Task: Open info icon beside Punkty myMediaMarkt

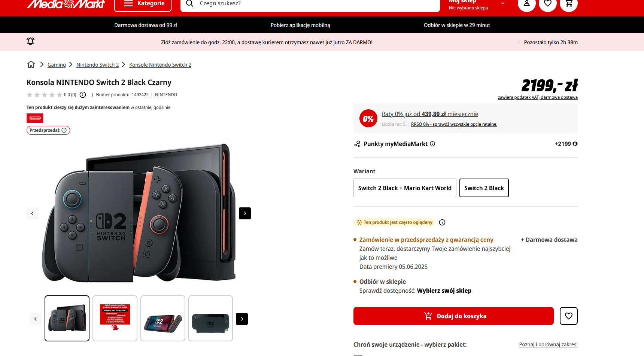Action: coord(432,144)
